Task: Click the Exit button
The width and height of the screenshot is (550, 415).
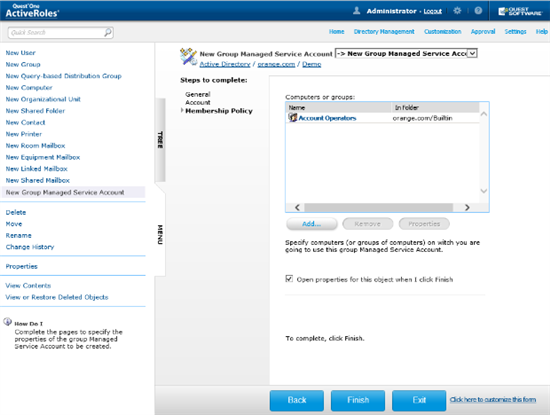Action: point(419,400)
